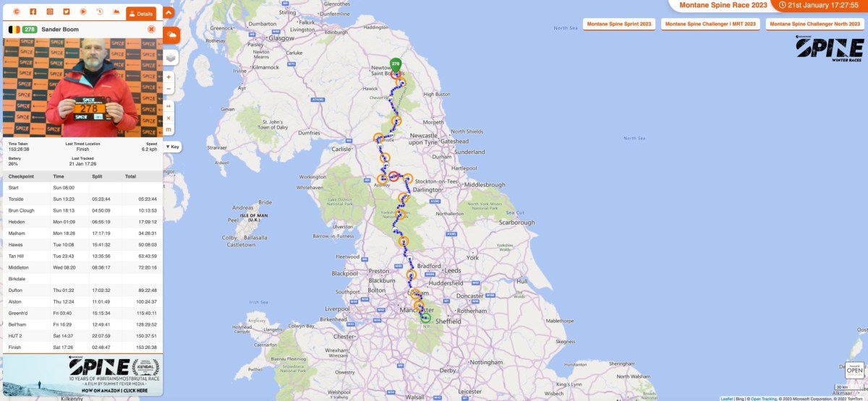The height and width of the screenshot is (401, 868).
Task: Click the Twitter share icon
Action: [x=66, y=12]
